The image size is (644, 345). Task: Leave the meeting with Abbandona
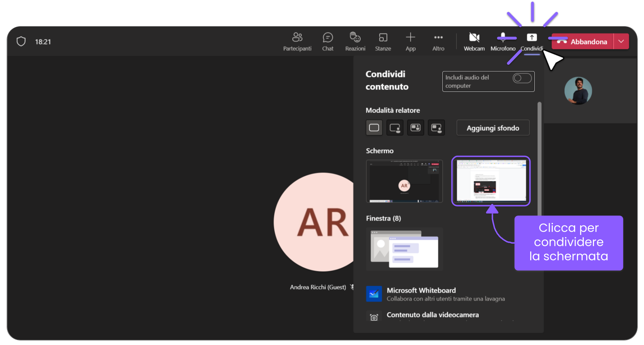583,42
